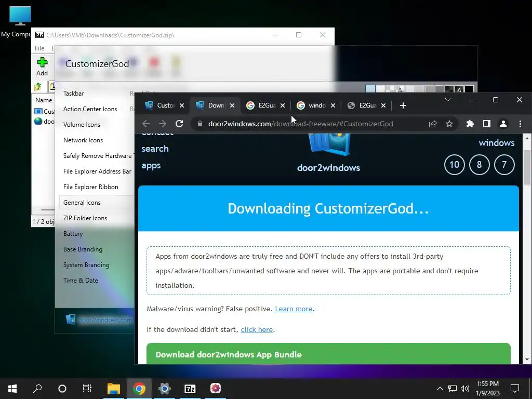Close the active 'Down' Chrome tab
The width and height of the screenshot is (532, 399).
pos(232,105)
